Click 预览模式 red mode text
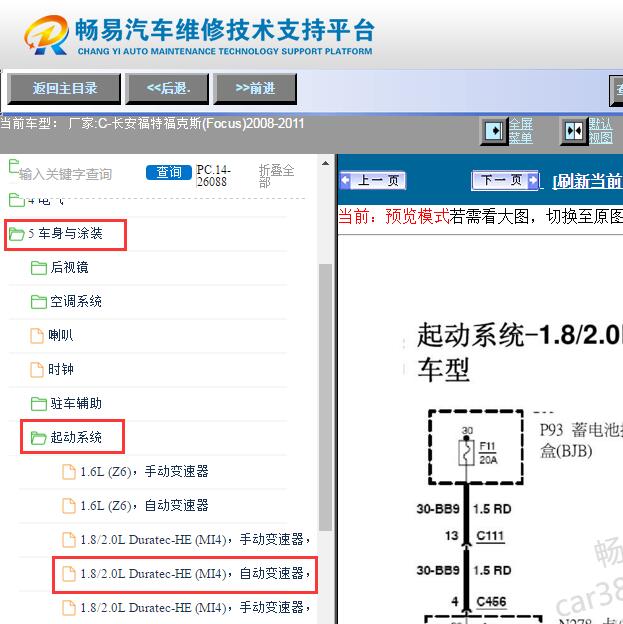 417,216
